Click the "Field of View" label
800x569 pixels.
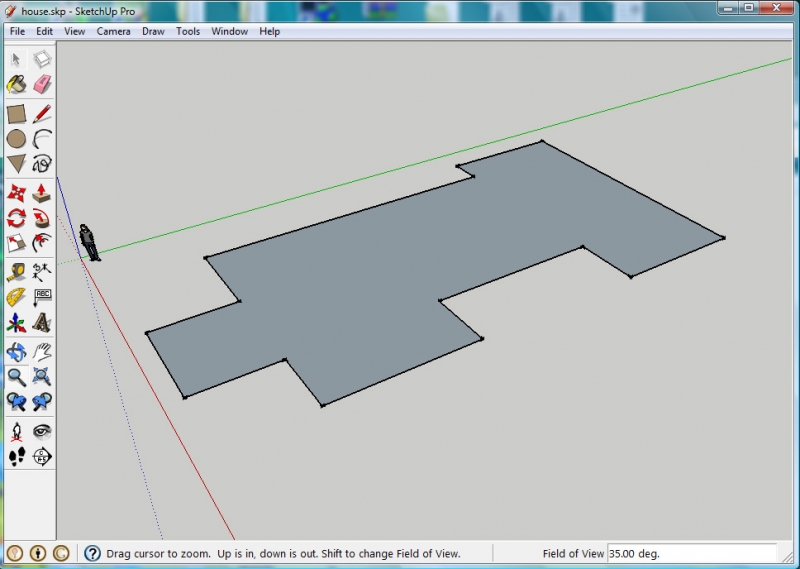pyautogui.click(x=573, y=554)
